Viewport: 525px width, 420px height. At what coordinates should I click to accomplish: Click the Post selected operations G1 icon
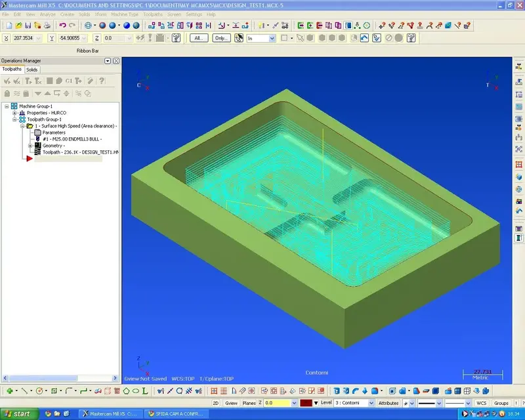[69, 81]
